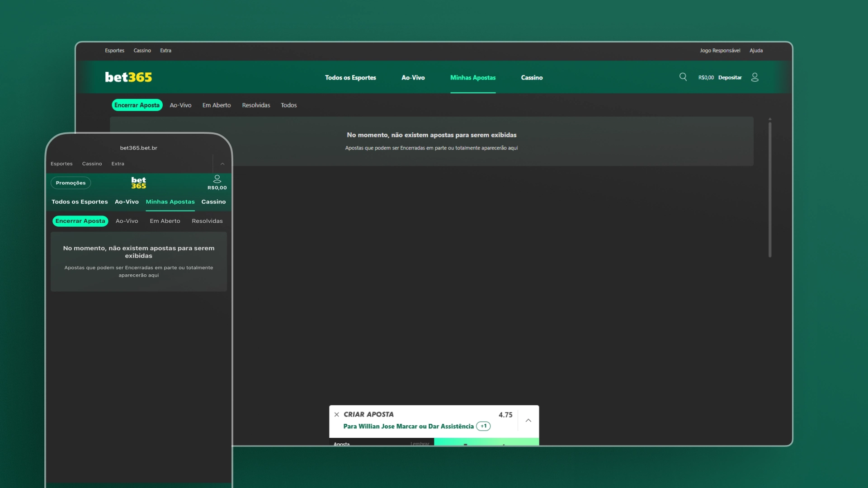Tap Esportes in mobile top bar
The width and height of the screenshot is (868, 488).
[61, 164]
